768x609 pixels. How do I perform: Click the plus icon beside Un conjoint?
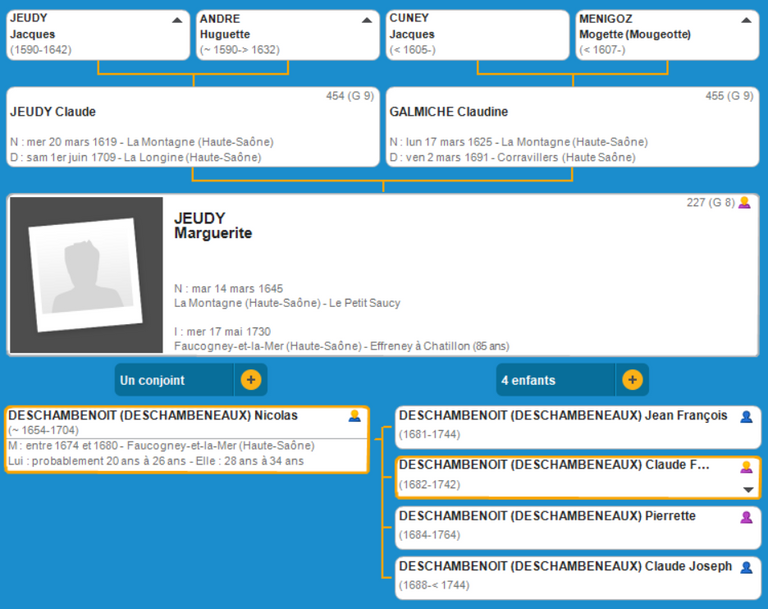pos(250,380)
